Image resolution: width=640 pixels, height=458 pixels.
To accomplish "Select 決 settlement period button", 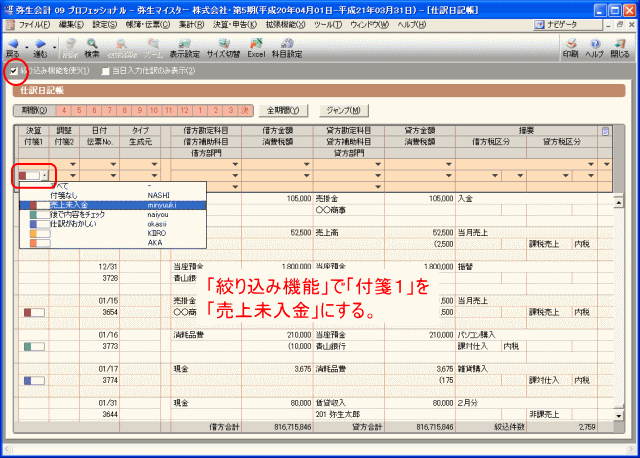I will point(245,111).
